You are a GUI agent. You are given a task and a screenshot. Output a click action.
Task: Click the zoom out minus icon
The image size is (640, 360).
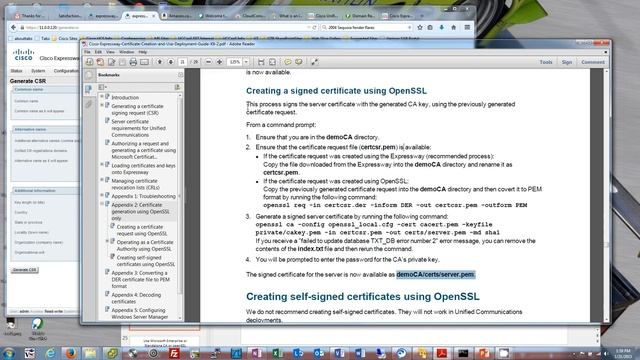click(x=209, y=62)
